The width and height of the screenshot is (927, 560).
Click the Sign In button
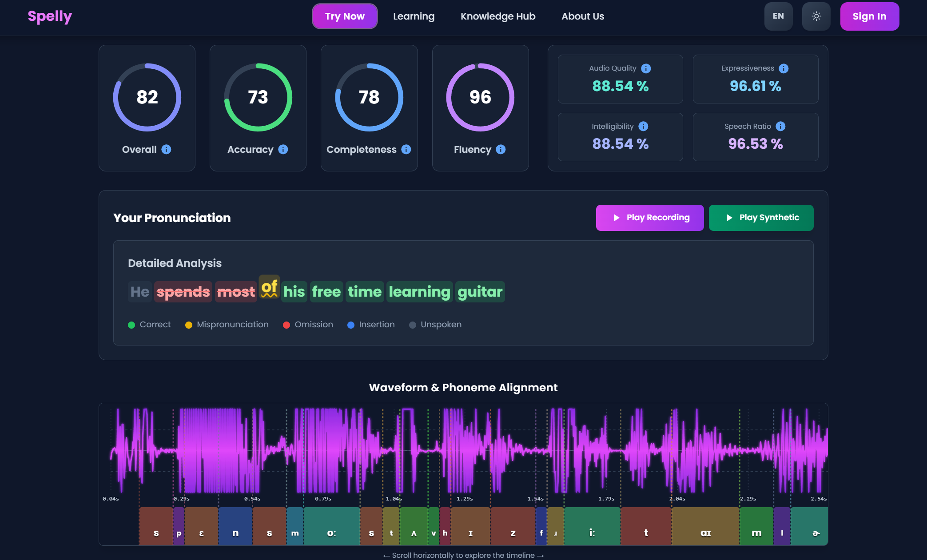click(x=869, y=16)
